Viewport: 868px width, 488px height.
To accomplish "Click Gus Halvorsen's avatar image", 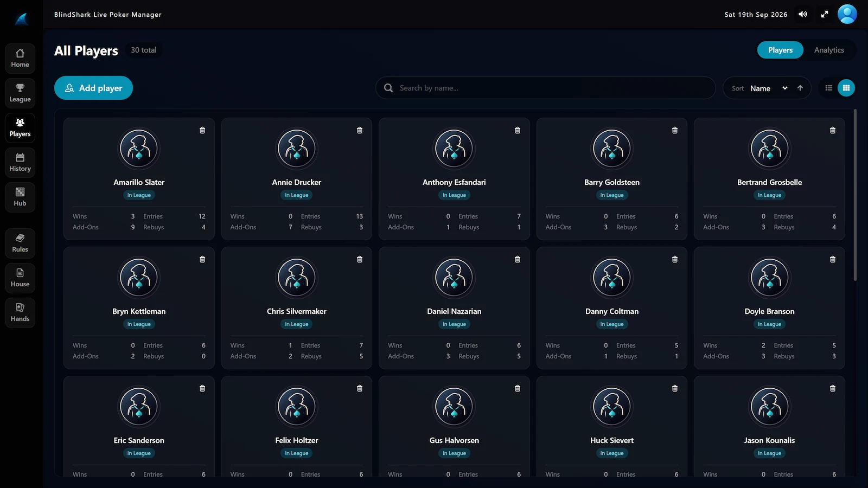I will pos(454,406).
